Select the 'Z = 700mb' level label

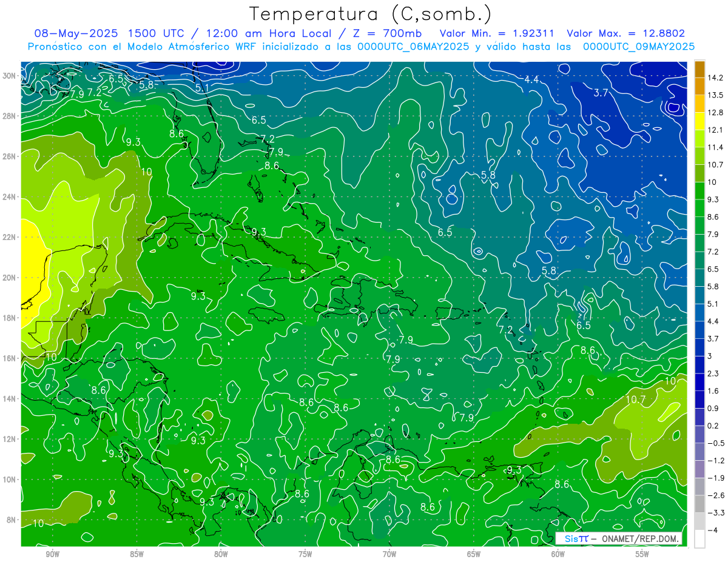tap(388, 33)
